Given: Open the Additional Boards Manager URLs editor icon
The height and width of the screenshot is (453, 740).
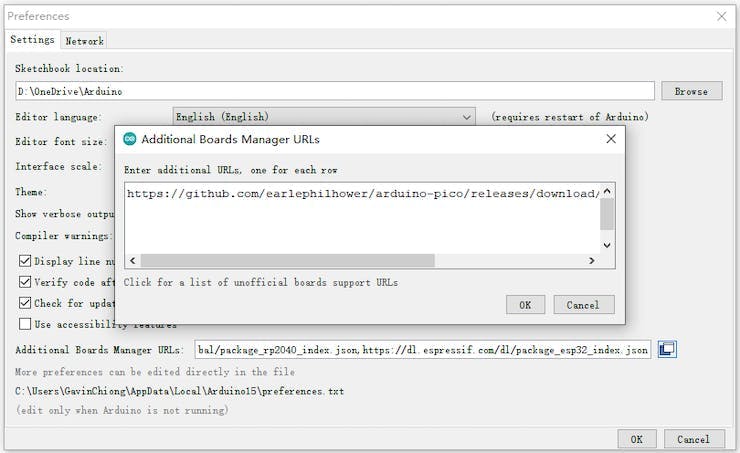Looking at the screenshot, I should [x=667, y=349].
